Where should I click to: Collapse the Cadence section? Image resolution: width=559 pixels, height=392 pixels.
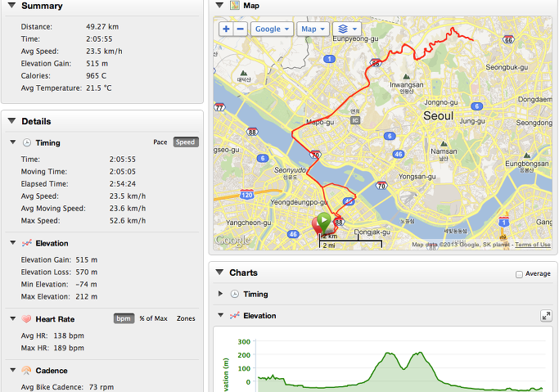(x=13, y=370)
